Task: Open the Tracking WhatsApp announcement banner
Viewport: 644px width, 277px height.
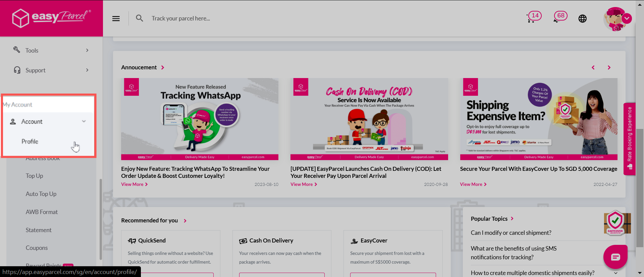Action: pos(200,119)
